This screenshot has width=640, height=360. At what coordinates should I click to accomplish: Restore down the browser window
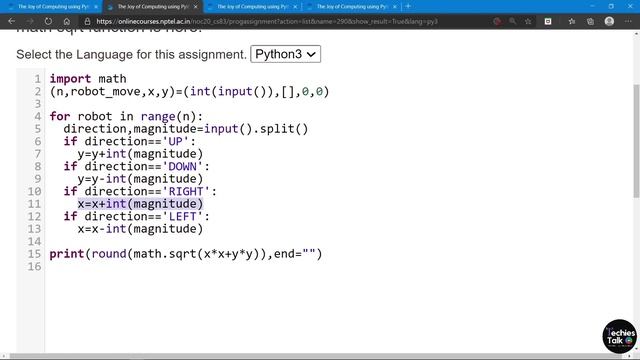(x=611, y=6)
